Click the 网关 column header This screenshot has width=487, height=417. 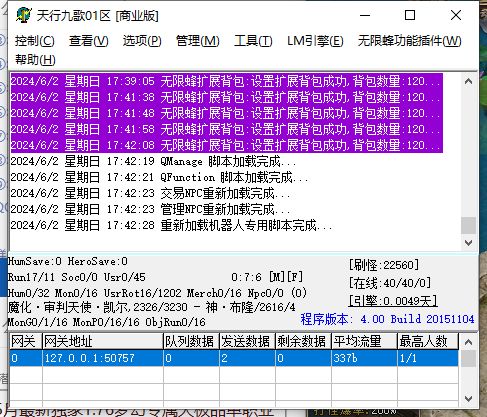pyautogui.click(x=26, y=341)
